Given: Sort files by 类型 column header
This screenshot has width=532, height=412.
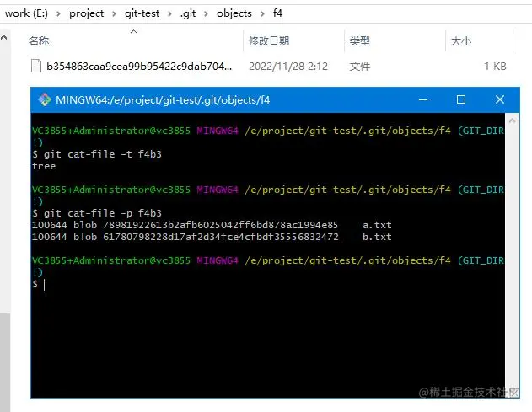Looking at the screenshot, I should 360,41.
